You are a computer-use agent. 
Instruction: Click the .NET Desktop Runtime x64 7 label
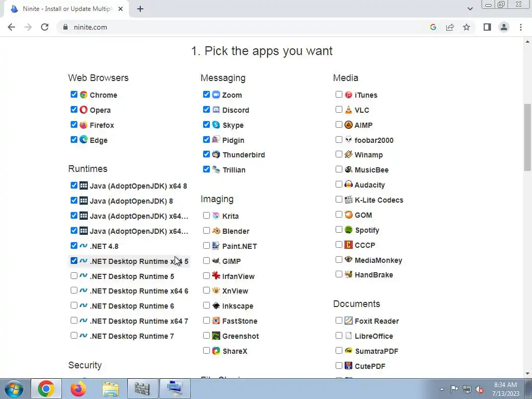[139, 321]
